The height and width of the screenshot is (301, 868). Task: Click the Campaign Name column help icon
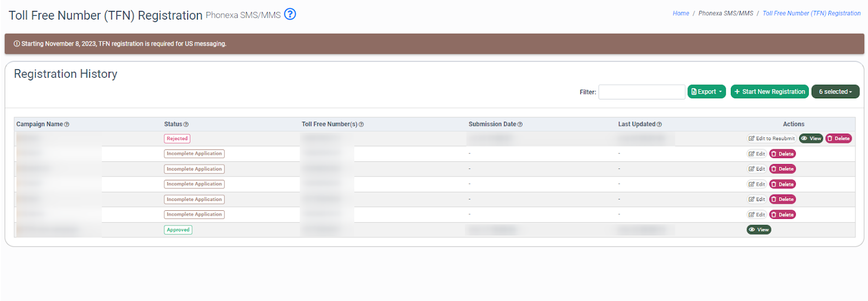[67, 124]
